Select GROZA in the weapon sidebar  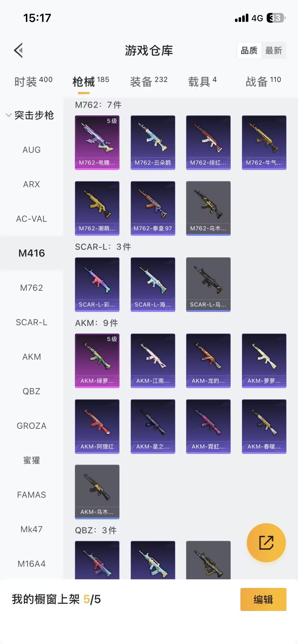click(32, 426)
